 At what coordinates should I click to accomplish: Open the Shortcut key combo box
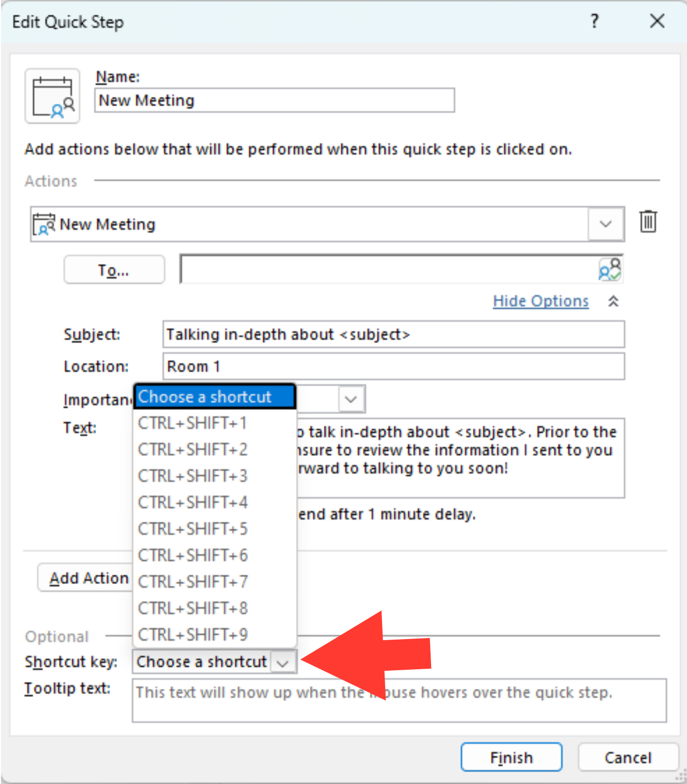[214, 662]
